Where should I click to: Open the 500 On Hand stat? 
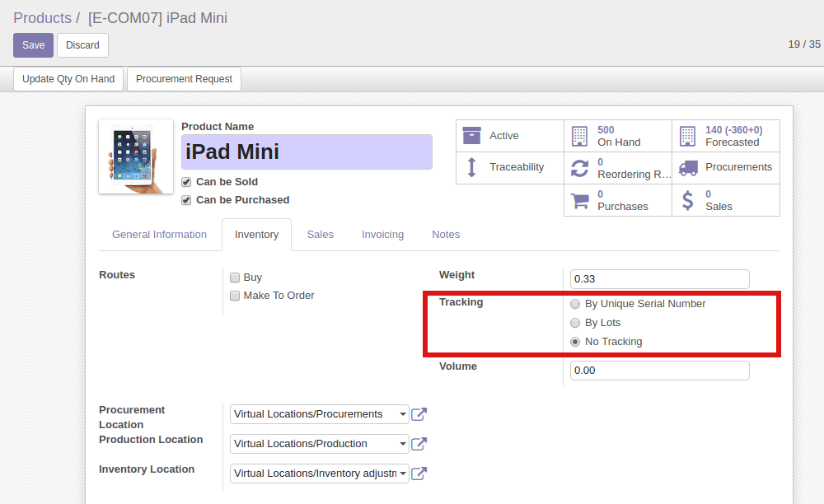tap(618, 136)
